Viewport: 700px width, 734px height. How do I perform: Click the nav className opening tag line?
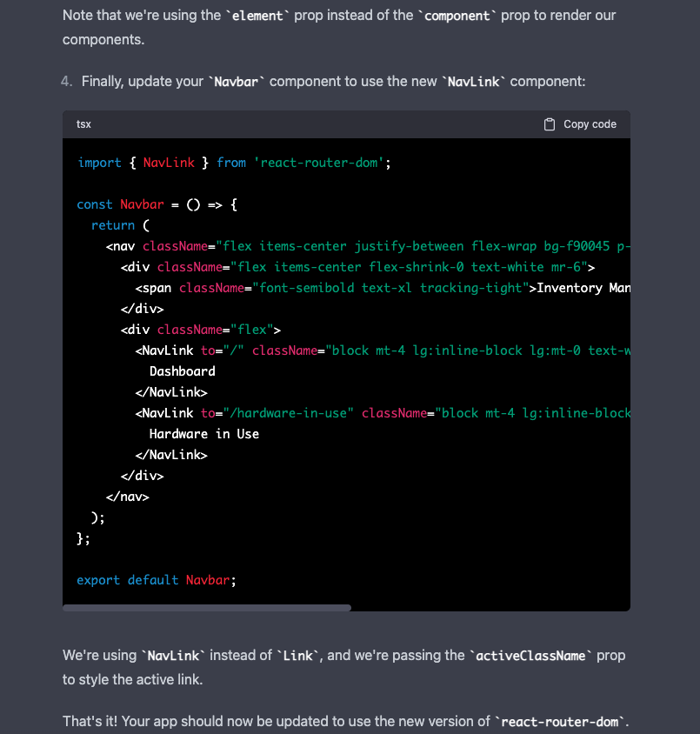(x=368, y=246)
